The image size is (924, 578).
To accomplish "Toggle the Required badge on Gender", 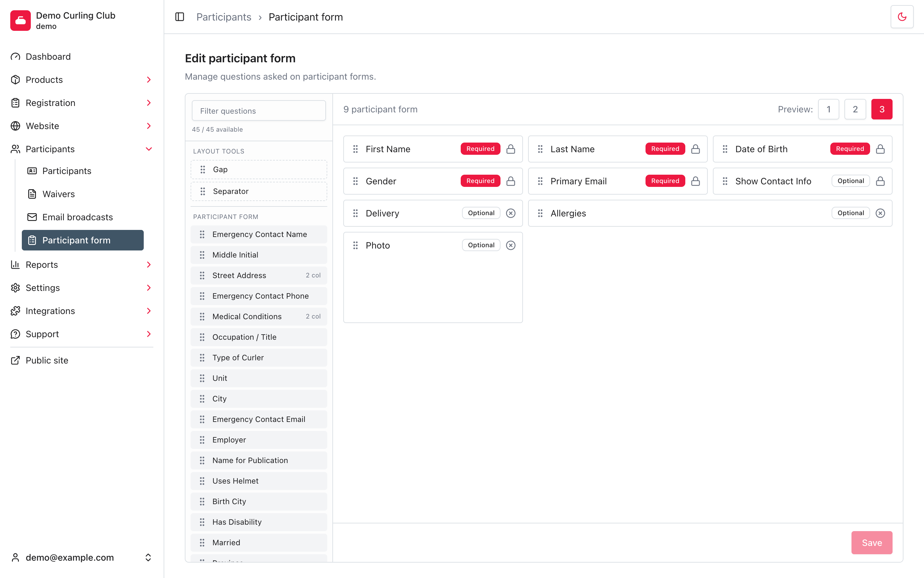I will (x=480, y=181).
